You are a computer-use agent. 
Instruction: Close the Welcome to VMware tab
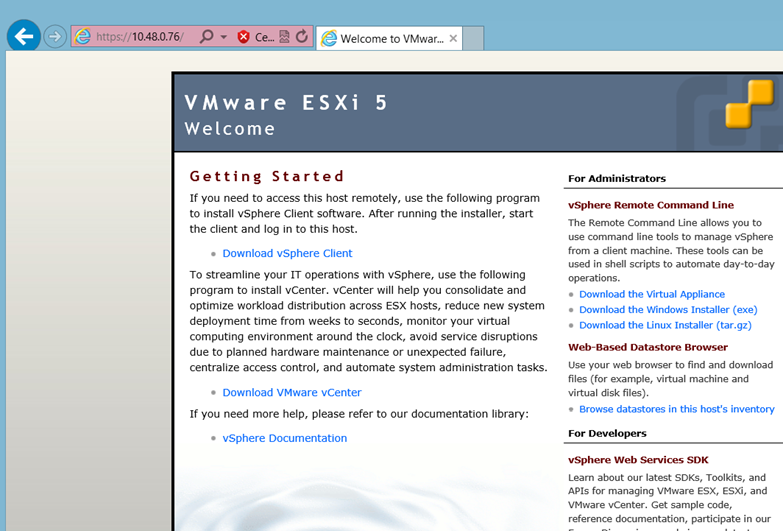pyautogui.click(x=453, y=38)
